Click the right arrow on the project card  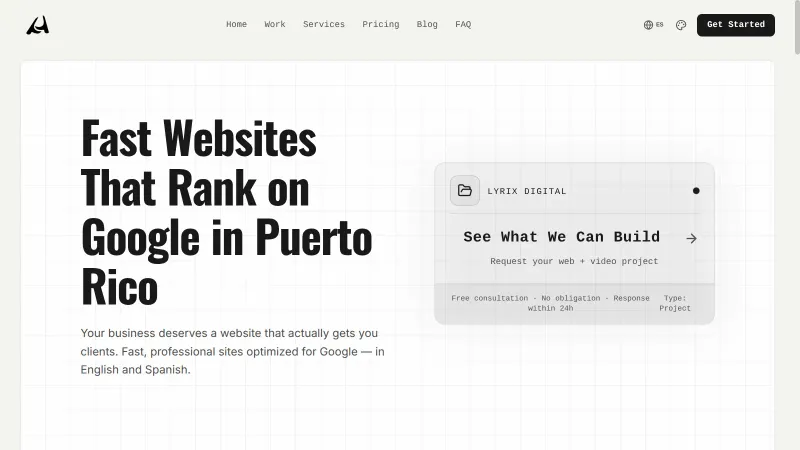691,238
